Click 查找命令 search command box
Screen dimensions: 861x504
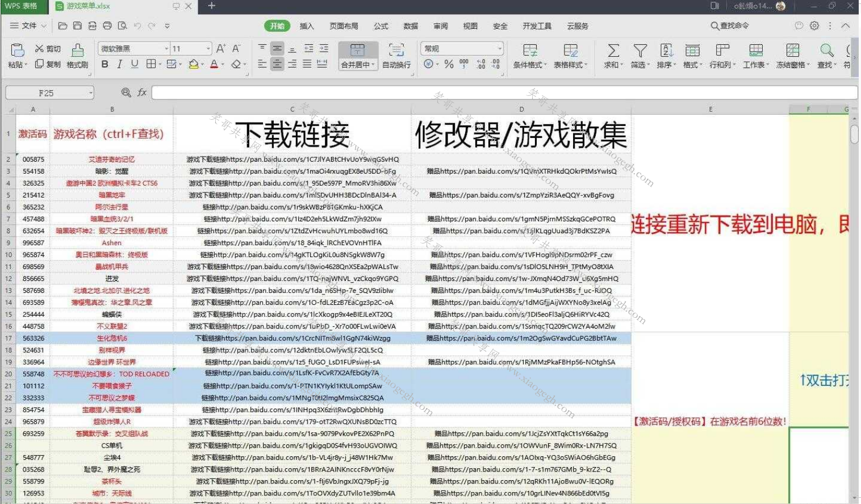click(730, 26)
